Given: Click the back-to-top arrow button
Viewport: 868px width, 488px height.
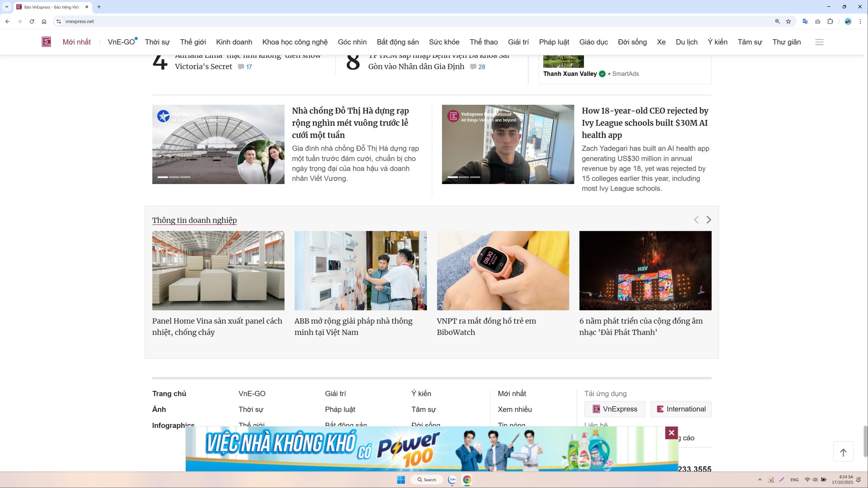Looking at the screenshot, I should (x=843, y=452).
